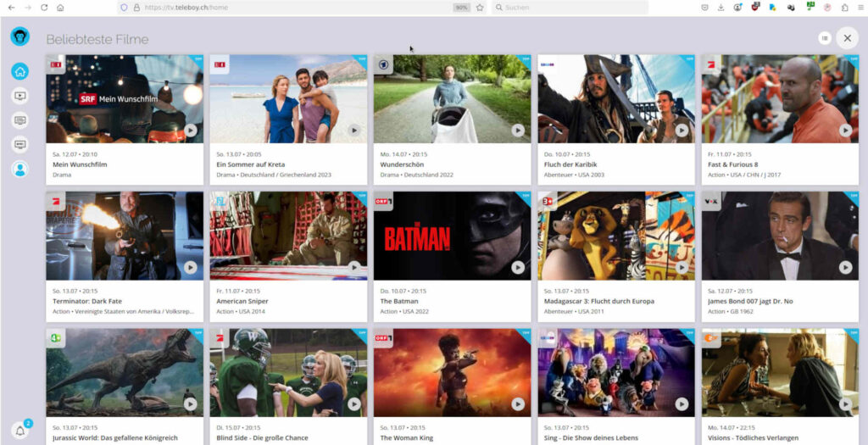
Task: Play Jurassic World: Das gefallene Königreich
Action: [191, 404]
